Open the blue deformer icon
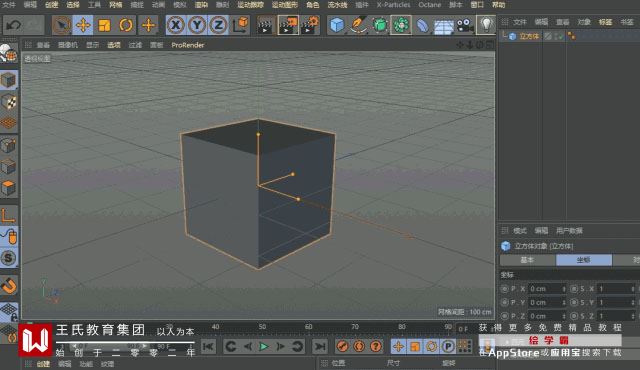Screen dimensions: 640x370 422,25
